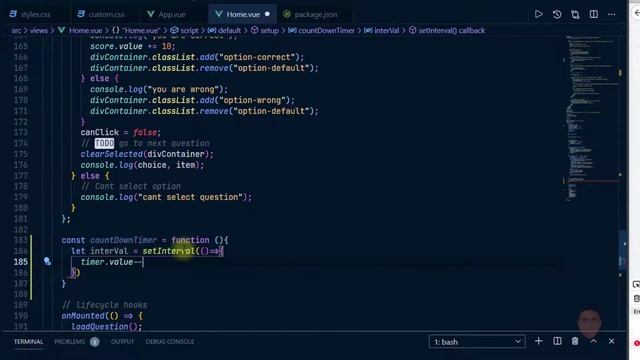Open the timeline history icon
Screen dimensions: 640x360
coord(557,14)
